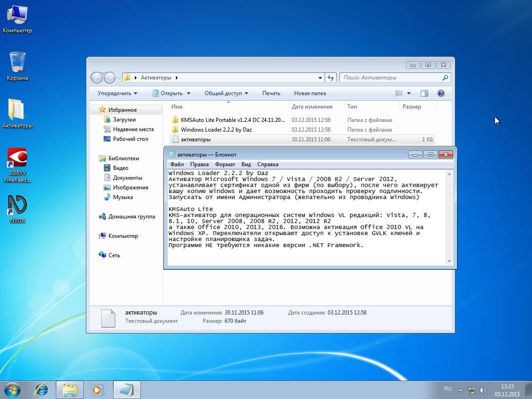Select Библиотеки in navigation pane

123,158
